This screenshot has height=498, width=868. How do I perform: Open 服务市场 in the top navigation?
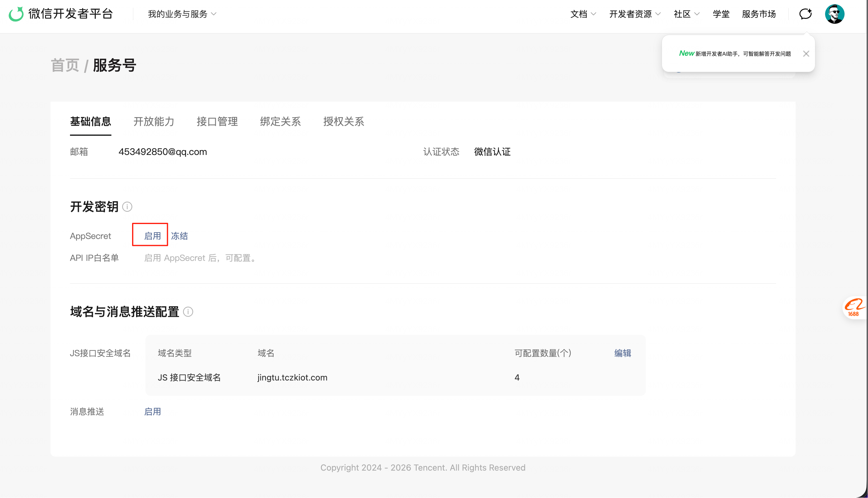[x=759, y=14]
